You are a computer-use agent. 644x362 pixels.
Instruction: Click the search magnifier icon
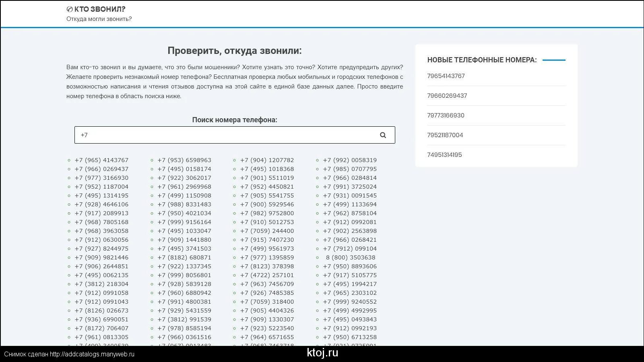[x=383, y=135]
